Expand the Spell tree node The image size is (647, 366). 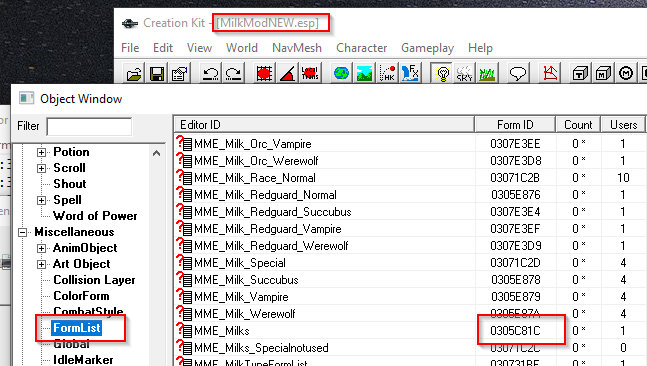click(41, 201)
